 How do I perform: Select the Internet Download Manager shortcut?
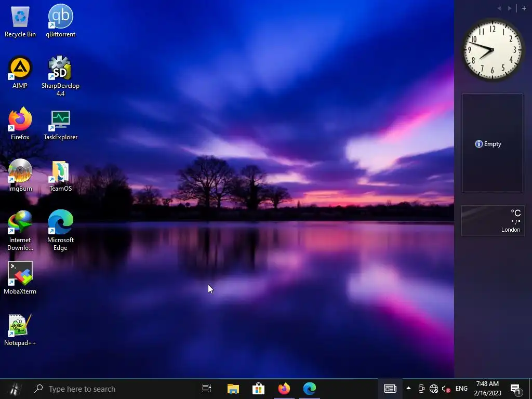(x=20, y=231)
